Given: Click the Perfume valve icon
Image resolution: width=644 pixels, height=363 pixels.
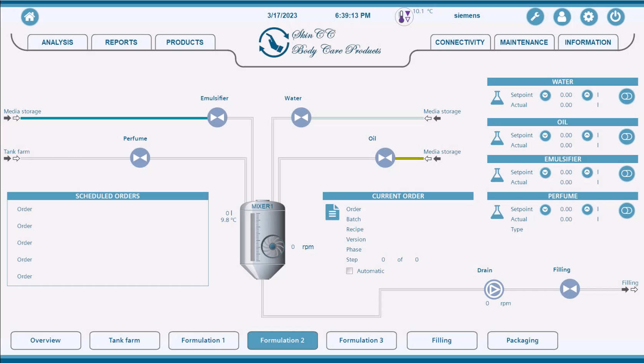Looking at the screenshot, I should click(x=140, y=158).
